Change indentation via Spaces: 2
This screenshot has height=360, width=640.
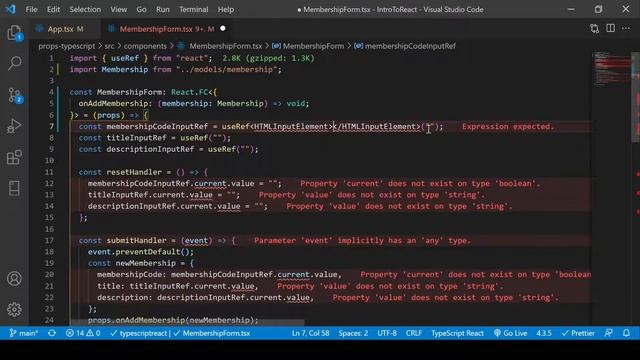pyautogui.click(x=353, y=333)
